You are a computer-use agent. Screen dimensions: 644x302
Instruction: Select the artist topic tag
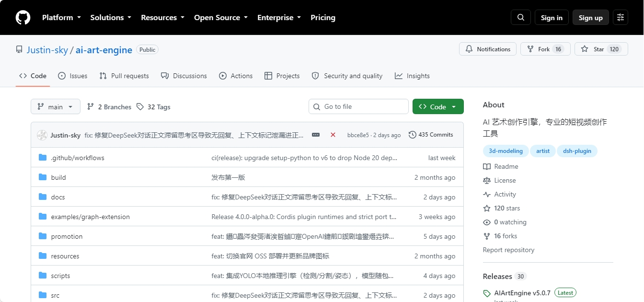[x=543, y=151]
